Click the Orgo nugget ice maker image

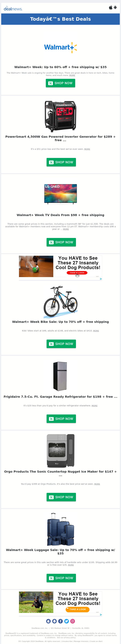point(60,451)
